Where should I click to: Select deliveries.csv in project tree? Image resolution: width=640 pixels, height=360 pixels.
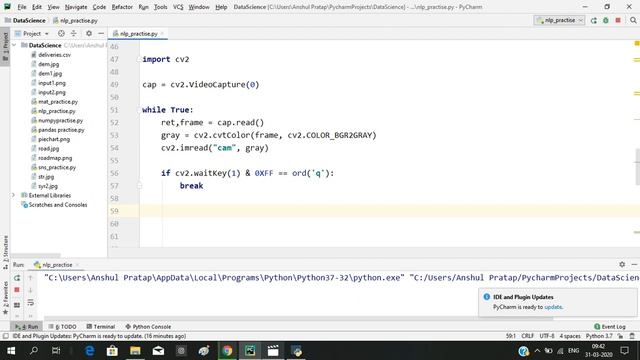(54, 55)
